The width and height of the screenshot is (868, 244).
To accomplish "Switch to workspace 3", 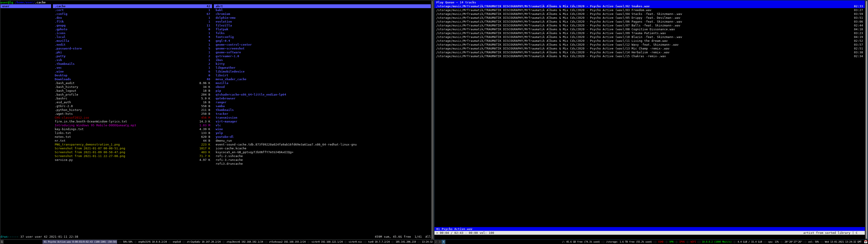I will tap(439, 242).
